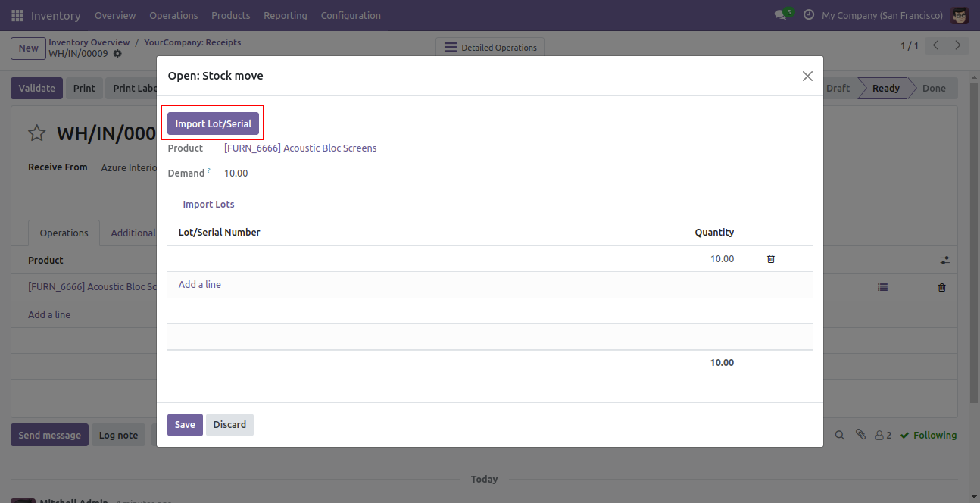
Task: Go to next record arrow
Action: (958, 46)
